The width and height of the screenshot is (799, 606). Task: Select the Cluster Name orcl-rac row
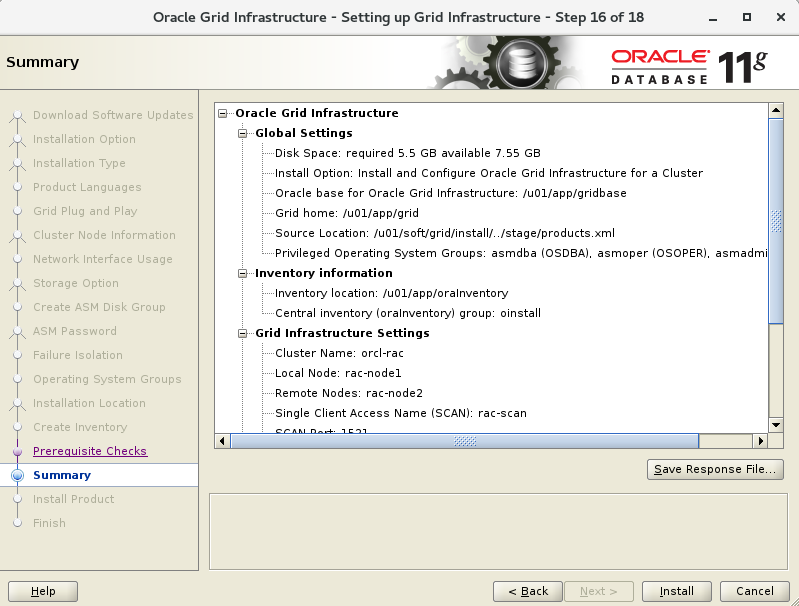(339, 353)
